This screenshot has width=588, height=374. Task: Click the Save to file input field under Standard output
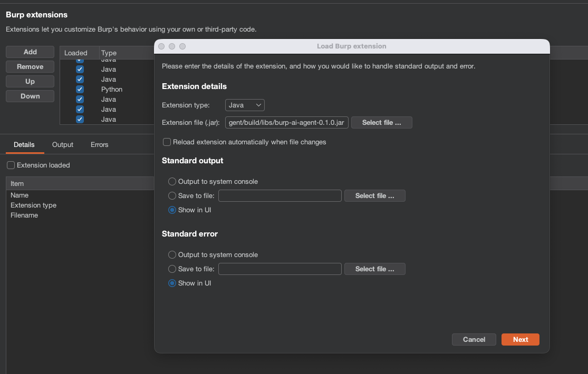279,195
